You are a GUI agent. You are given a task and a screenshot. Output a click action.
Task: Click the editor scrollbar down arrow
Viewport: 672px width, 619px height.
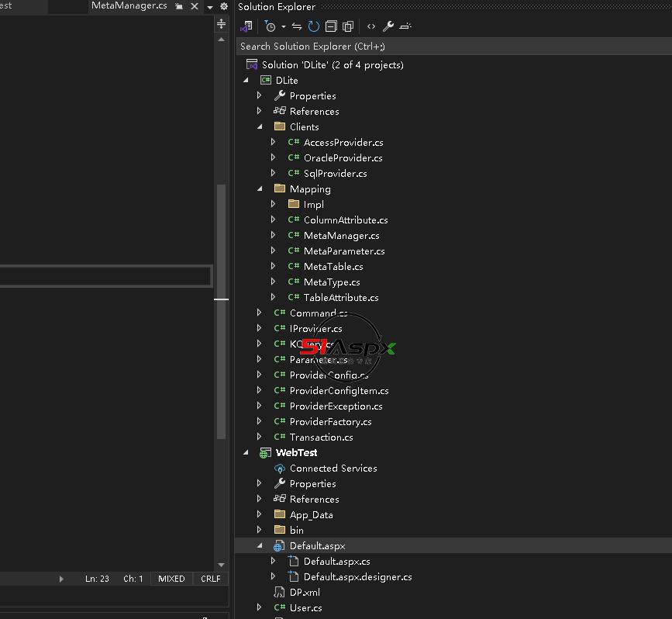[x=221, y=565]
